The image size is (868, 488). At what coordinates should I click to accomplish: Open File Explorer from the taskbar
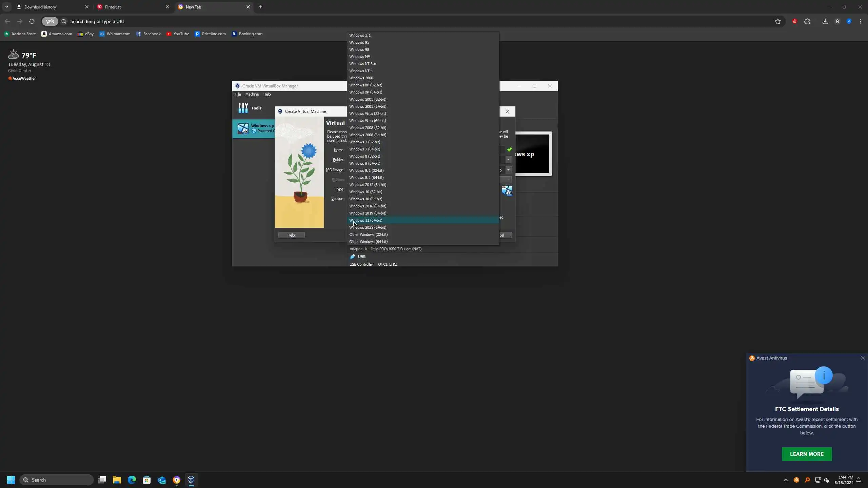coord(117,480)
